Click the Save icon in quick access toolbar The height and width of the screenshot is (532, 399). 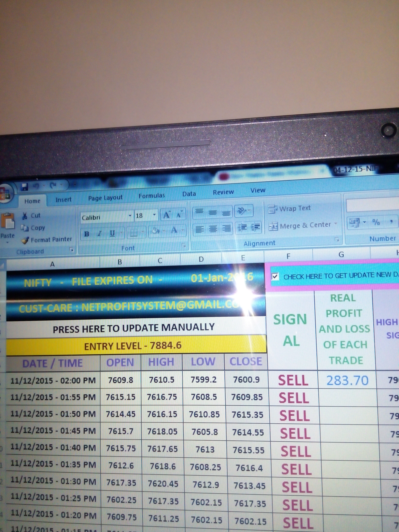coord(25,187)
